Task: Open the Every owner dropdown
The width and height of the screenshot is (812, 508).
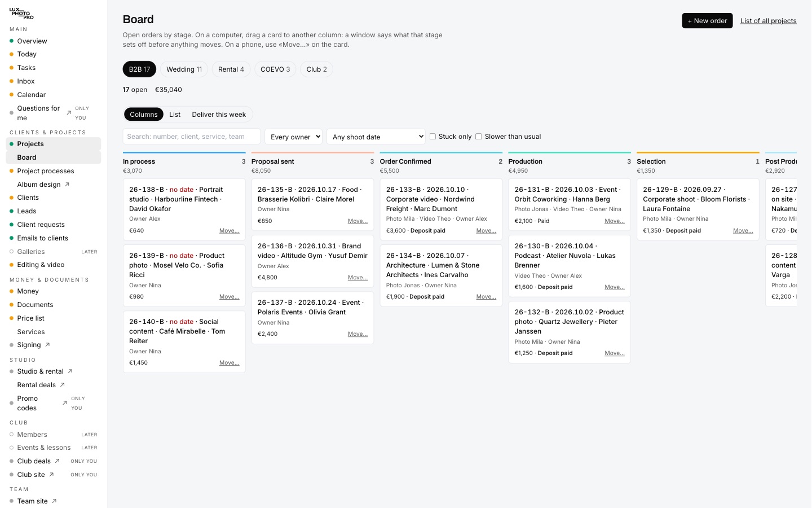Action: tap(293, 137)
